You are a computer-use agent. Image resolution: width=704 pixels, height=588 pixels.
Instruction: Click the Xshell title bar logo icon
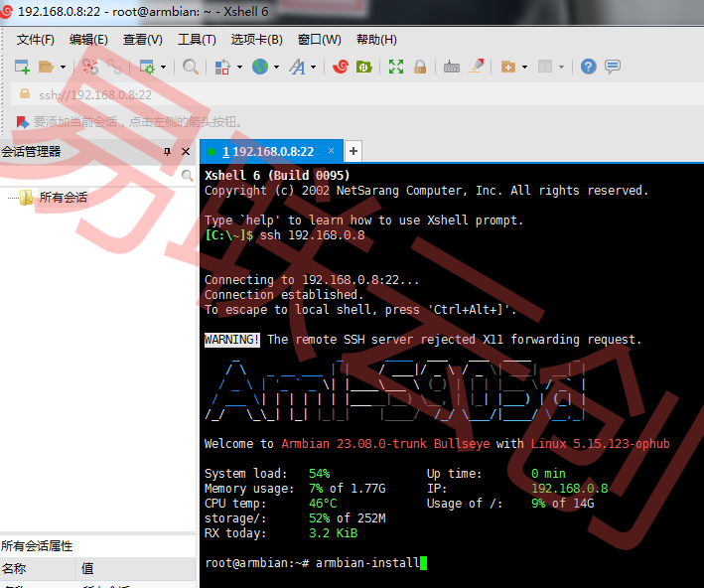tap(6, 11)
